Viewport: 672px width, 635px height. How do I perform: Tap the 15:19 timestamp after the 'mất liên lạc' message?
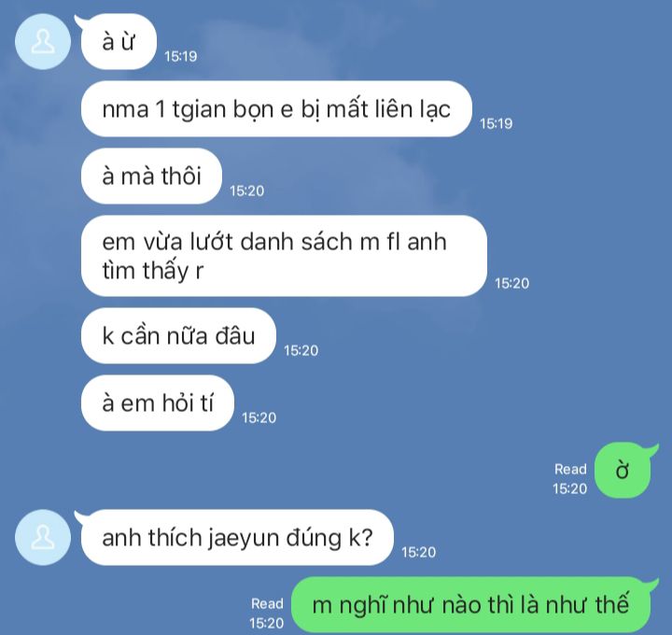point(497,123)
